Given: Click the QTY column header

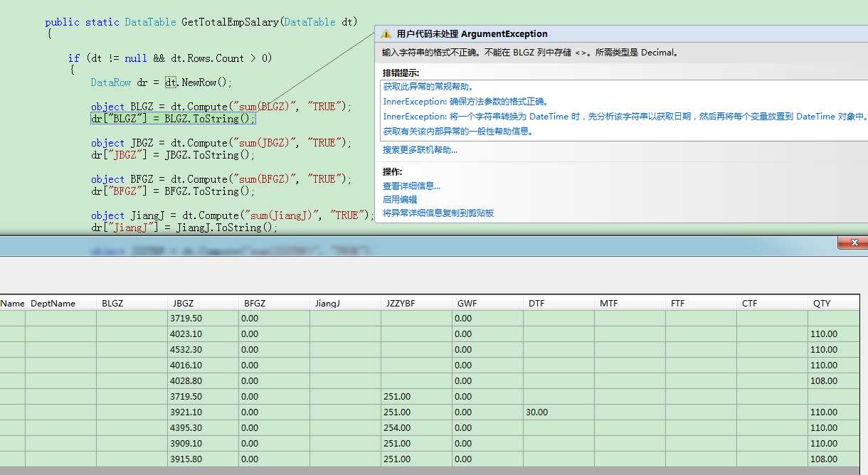Looking at the screenshot, I should click(834, 303).
